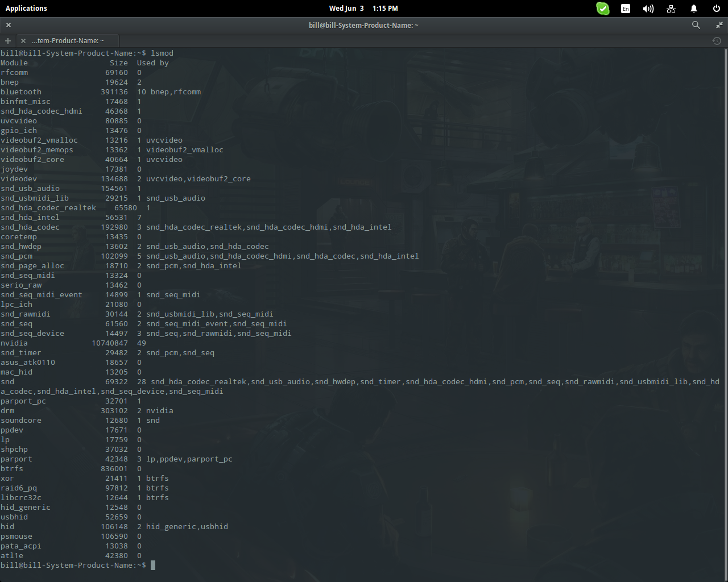Select the ...tem-Product-Name: ~ tab
The image size is (728, 582).
68,41
